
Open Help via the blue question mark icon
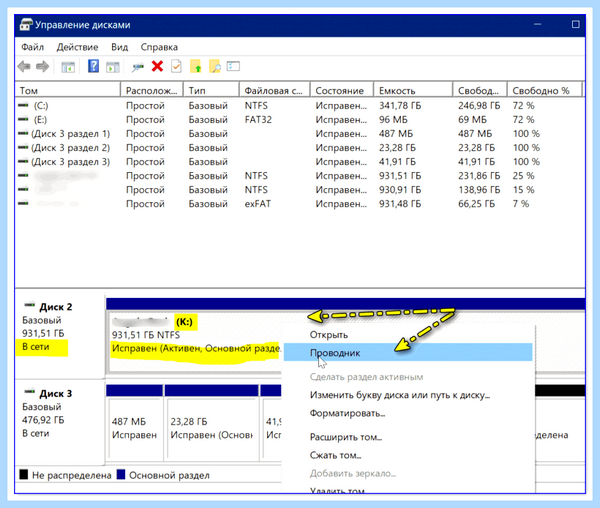click(93, 66)
